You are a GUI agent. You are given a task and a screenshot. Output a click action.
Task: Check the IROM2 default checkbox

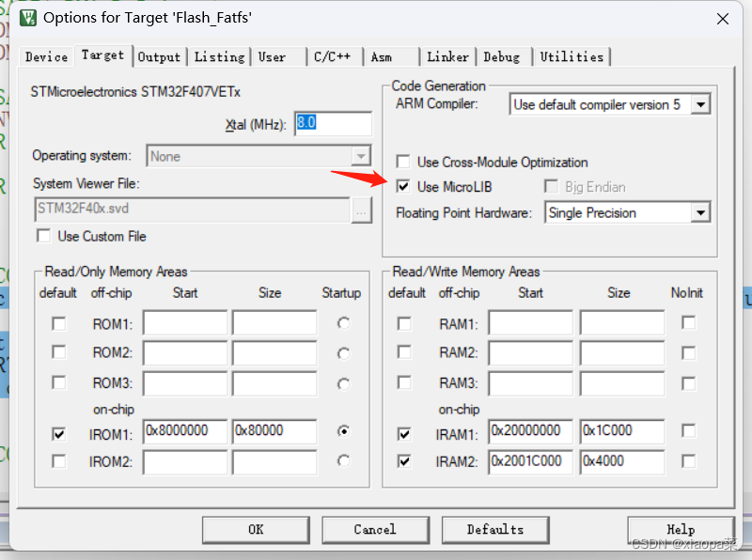[58, 461]
